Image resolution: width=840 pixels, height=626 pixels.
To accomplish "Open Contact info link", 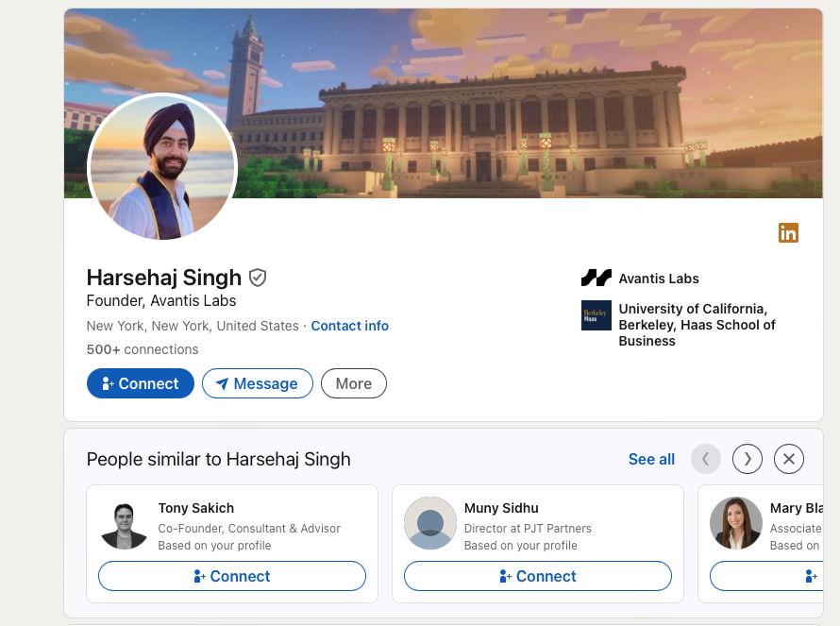I will coord(349,326).
